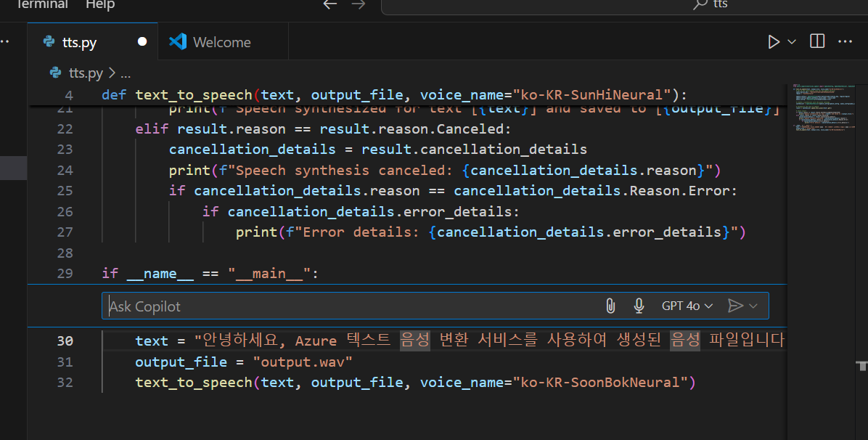Viewport: 868px width, 440px height.
Task: Click the unsaved changes dot on tts.py tab
Action: tap(142, 41)
